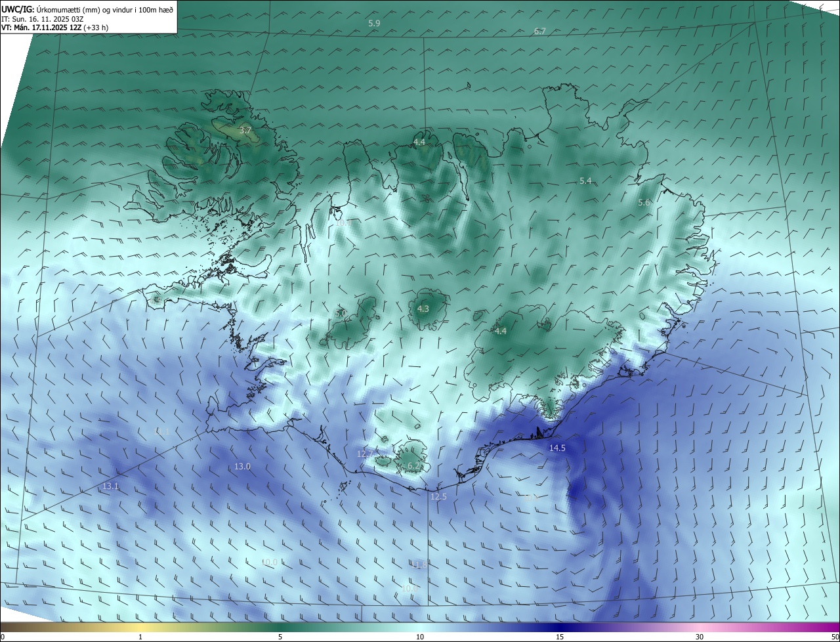Click the 5.9 value over the northern sea
Image resolution: width=840 pixels, height=642 pixels.
pyautogui.click(x=374, y=23)
